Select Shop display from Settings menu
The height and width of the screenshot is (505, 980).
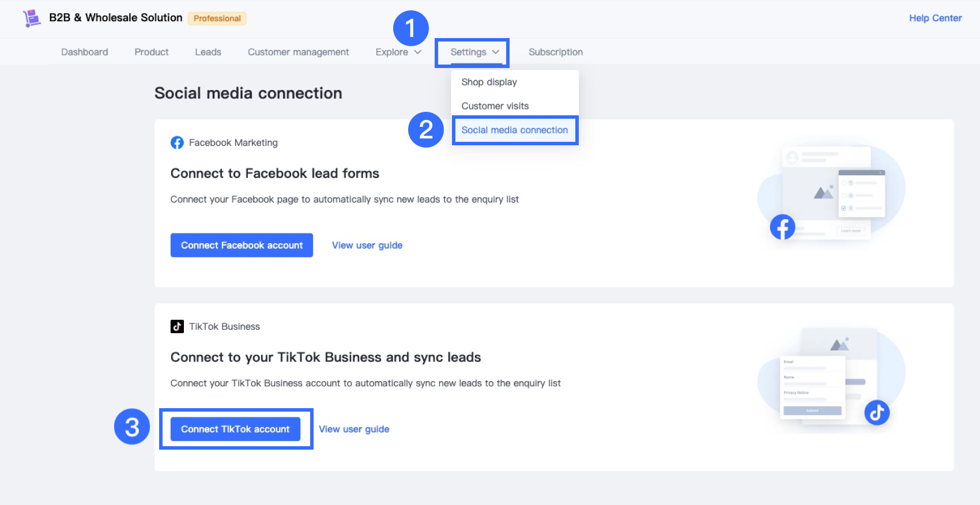489,82
